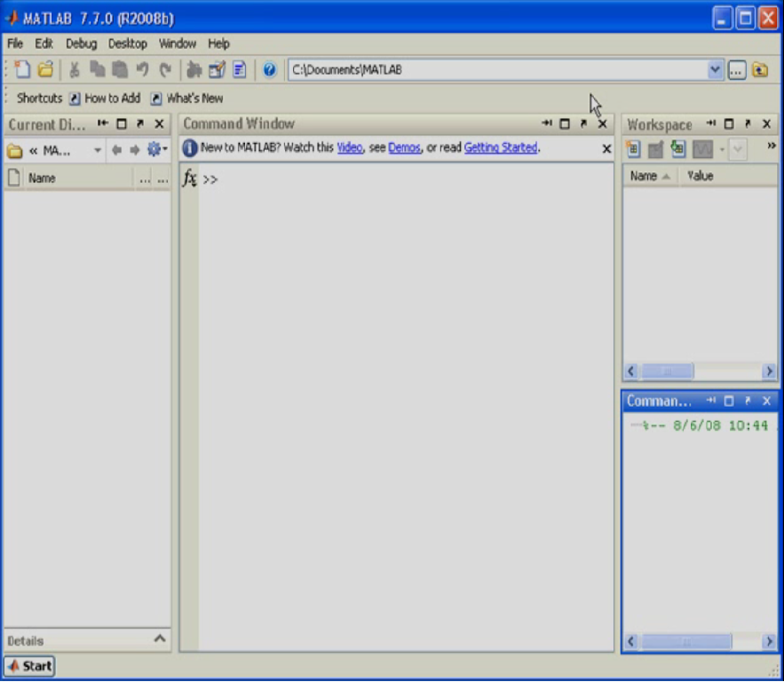This screenshot has height=682, width=784.
Task: Open the Help menu
Action: pos(218,44)
